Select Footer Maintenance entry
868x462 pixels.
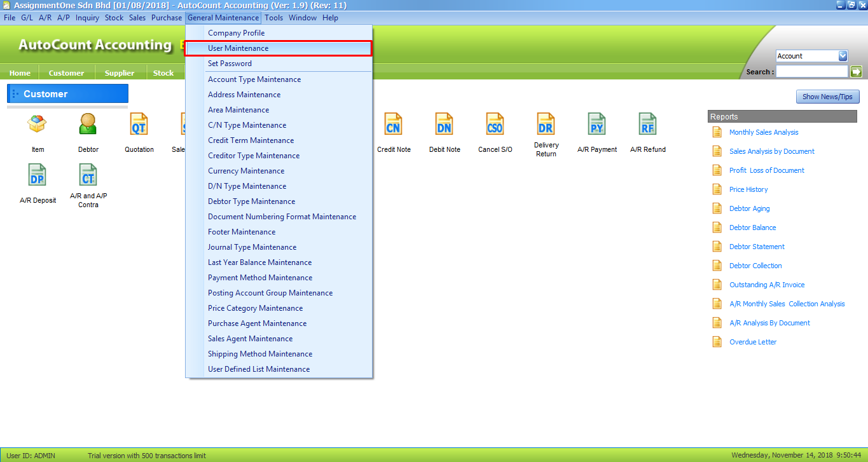(279, 232)
